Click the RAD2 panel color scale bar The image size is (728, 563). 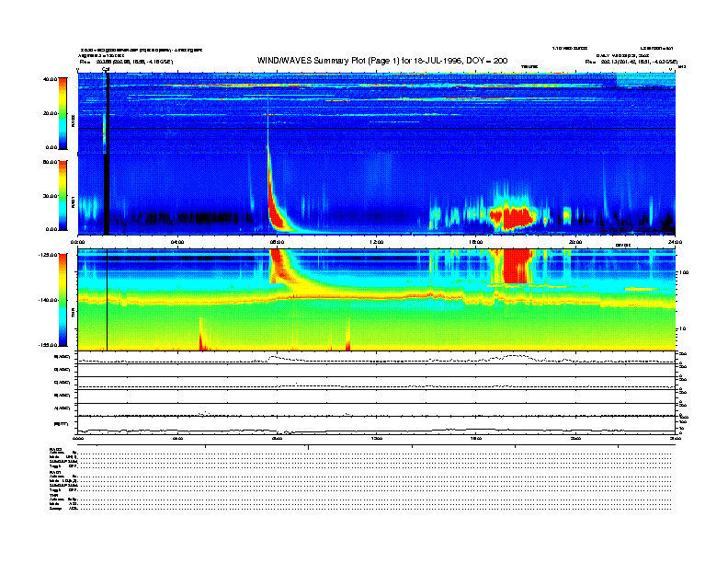tap(63, 114)
